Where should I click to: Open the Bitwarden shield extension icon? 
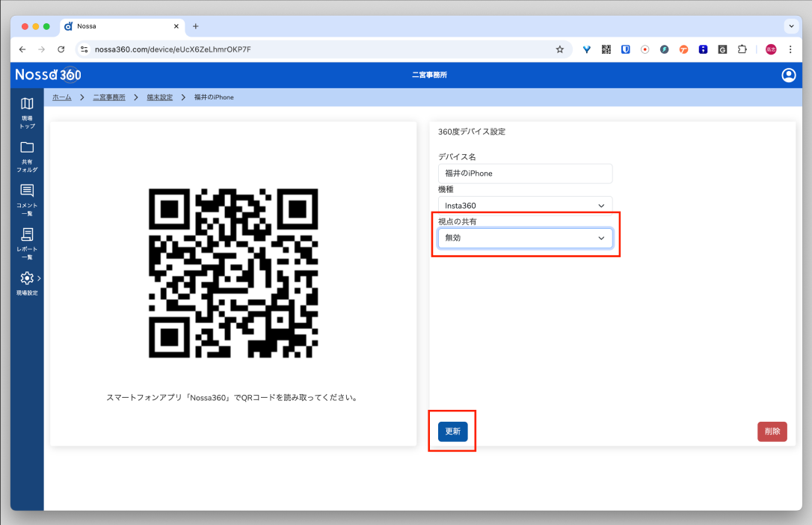click(626, 49)
